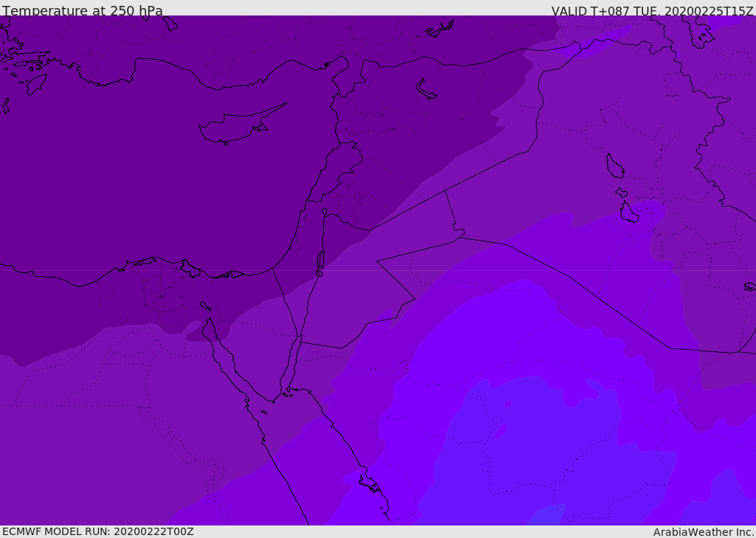This screenshot has width=756, height=538.
Task: Click the large elongated lake in central Iraq
Action: pyautogui.click(x=614, y=166)
